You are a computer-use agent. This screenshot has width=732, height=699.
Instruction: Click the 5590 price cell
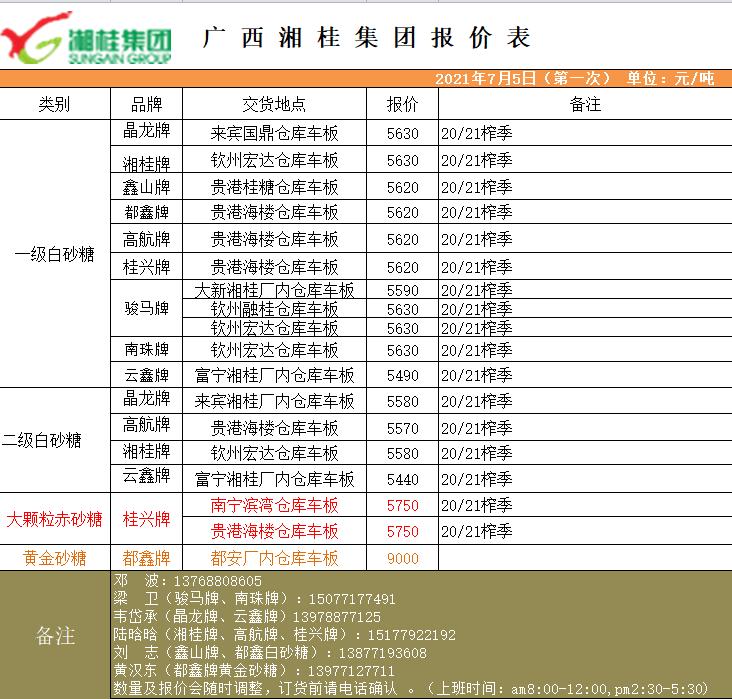pos(402,291)
